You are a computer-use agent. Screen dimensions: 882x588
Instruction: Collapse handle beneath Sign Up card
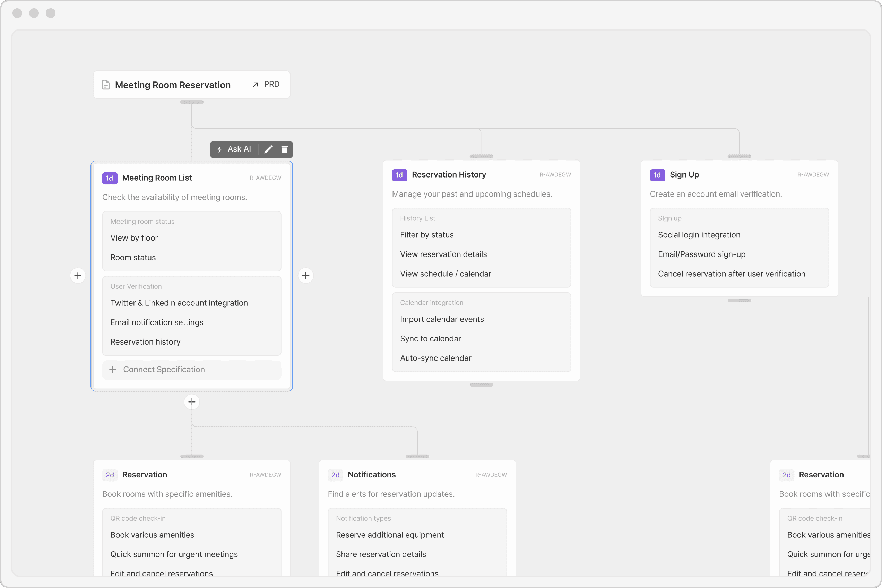[x=739, y=300]
